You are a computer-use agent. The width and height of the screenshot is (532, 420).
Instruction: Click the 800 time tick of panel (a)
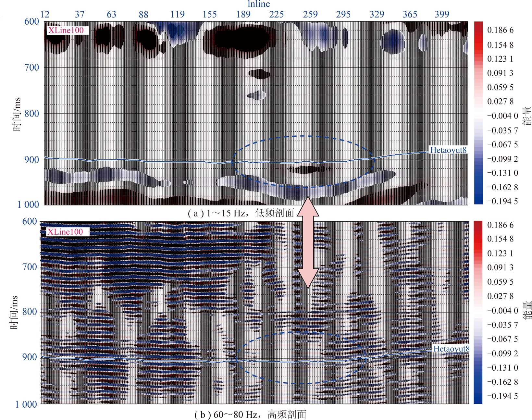pyautogui.click(x=32, y=114)
